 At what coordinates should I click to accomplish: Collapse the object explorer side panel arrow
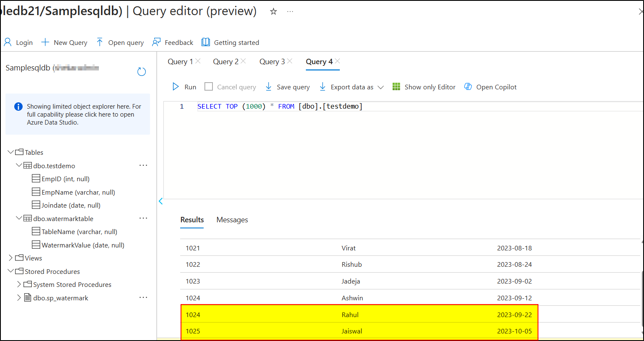point(160,201)
